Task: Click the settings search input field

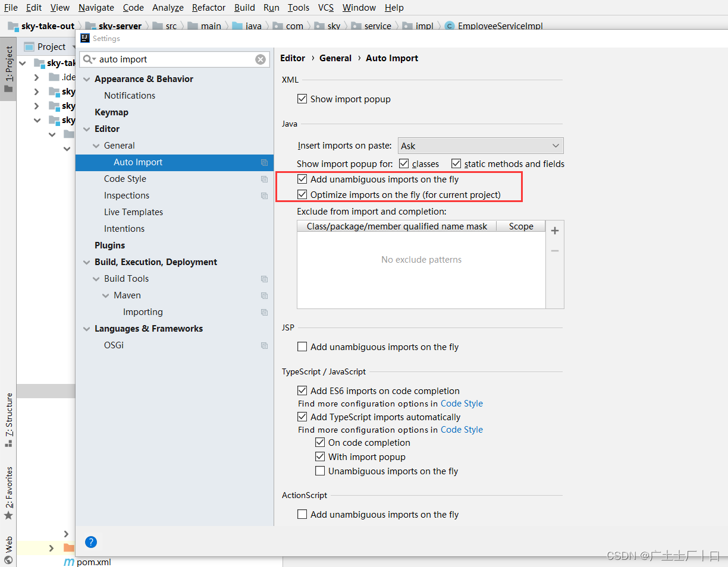Action: (175, 59)
